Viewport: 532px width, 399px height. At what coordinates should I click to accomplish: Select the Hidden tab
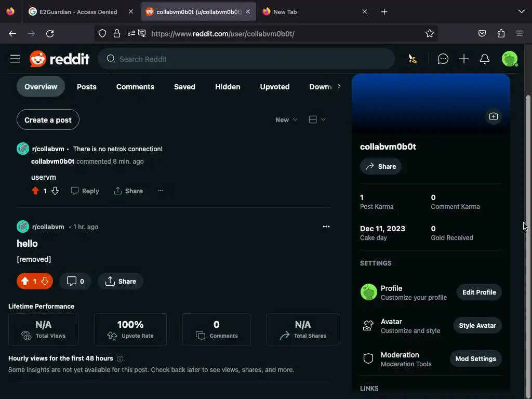228,87
